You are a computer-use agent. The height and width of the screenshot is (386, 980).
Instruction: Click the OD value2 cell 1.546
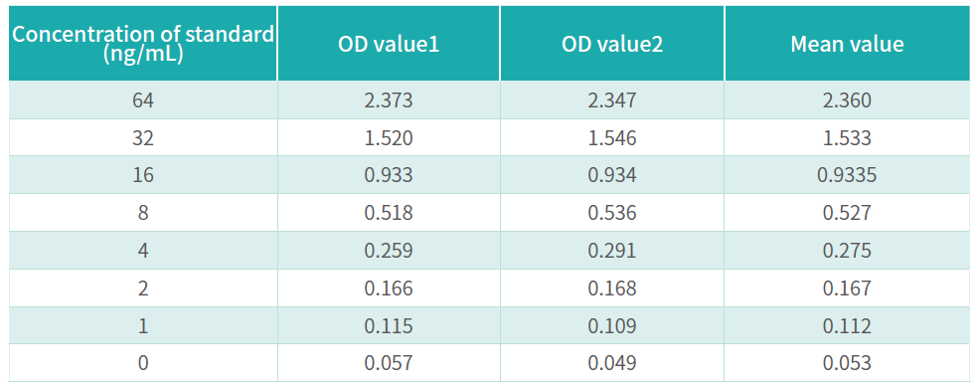pos(612,137)
